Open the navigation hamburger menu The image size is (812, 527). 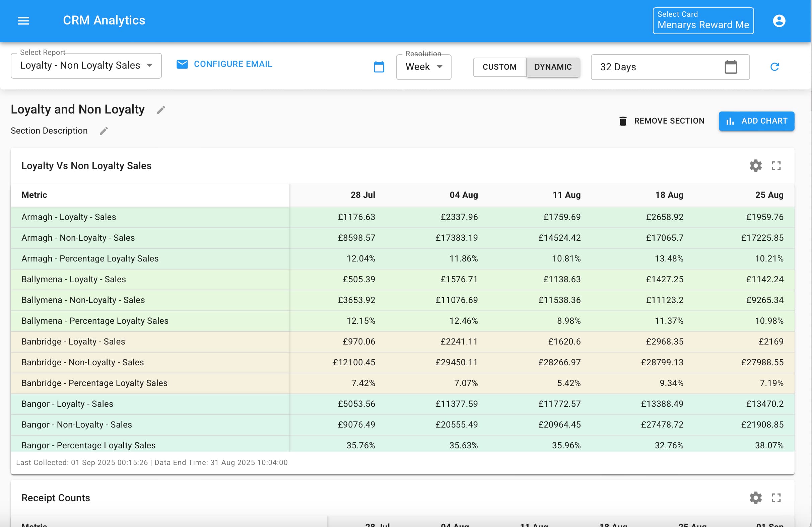click(23, 21)
